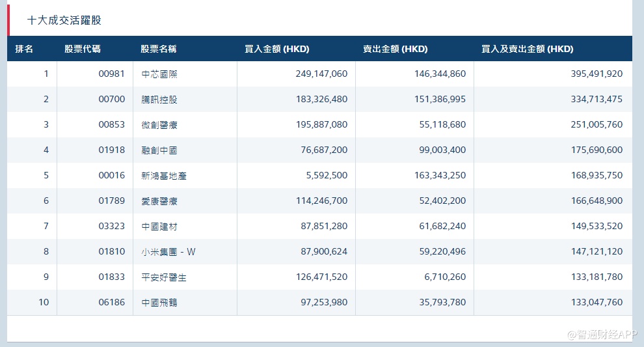This screenshot has height=347, width=644.
Task: Click the 股票名稱 column header
Action: coord(159,49)
